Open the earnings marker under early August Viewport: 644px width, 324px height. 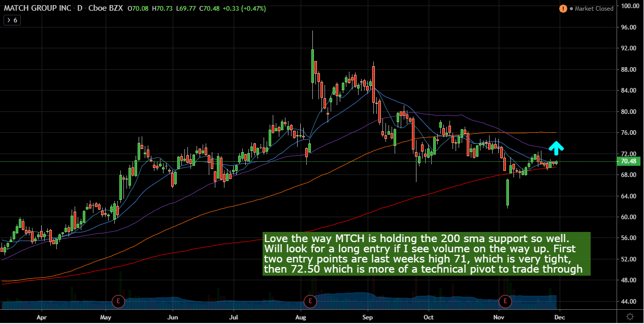(310, 301)
